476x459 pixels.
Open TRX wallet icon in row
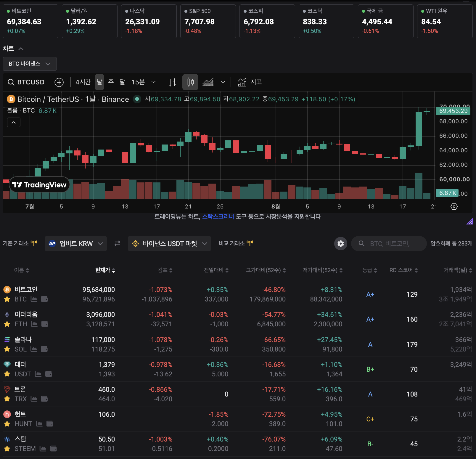coord(44,399)
